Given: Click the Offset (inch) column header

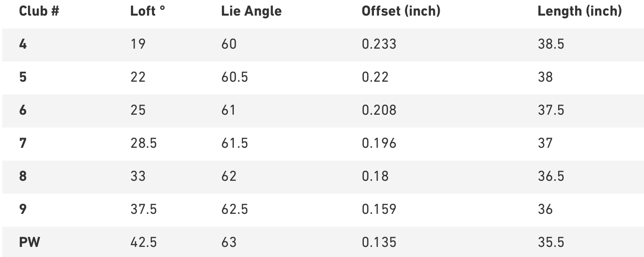Looking at the screenshot, I should pyautogui.click(x=401, y=11).
